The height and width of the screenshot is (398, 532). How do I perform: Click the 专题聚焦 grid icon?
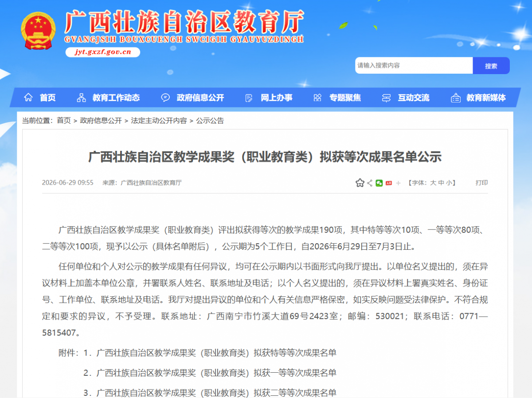(317, 98)
